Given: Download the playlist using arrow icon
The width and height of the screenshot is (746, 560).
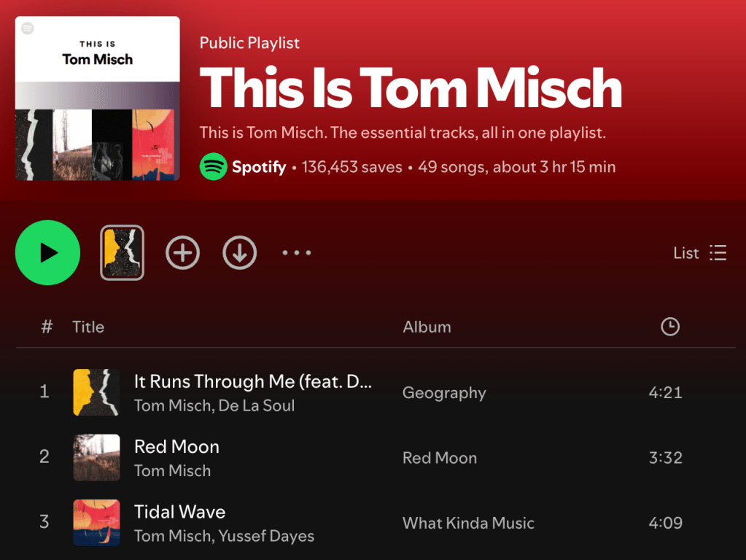Looking at the screenshot, I should click(239, 253).
